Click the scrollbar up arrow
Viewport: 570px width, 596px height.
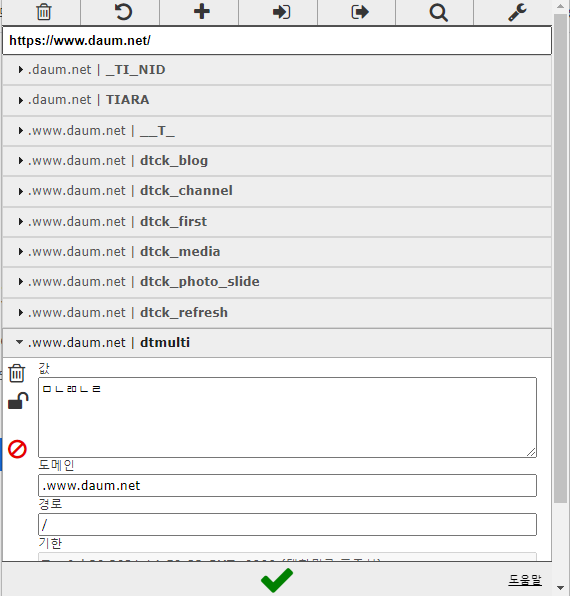pyautogui.click(x=560, y=6)
